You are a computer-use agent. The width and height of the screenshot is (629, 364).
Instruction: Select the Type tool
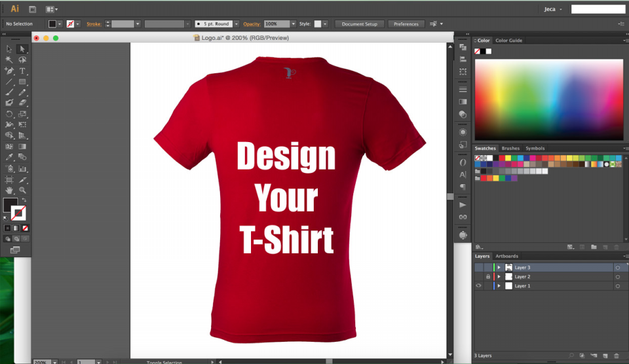pos(22,71)
